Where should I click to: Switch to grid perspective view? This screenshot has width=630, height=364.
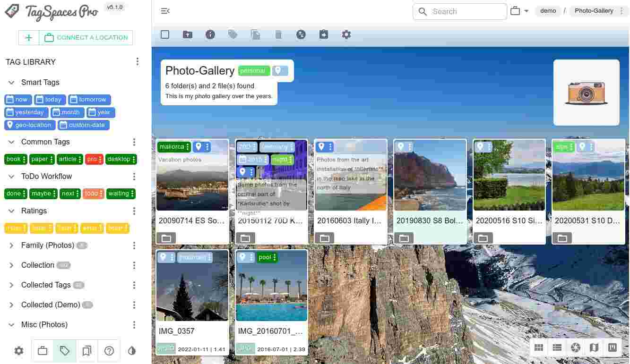(539, 348)
